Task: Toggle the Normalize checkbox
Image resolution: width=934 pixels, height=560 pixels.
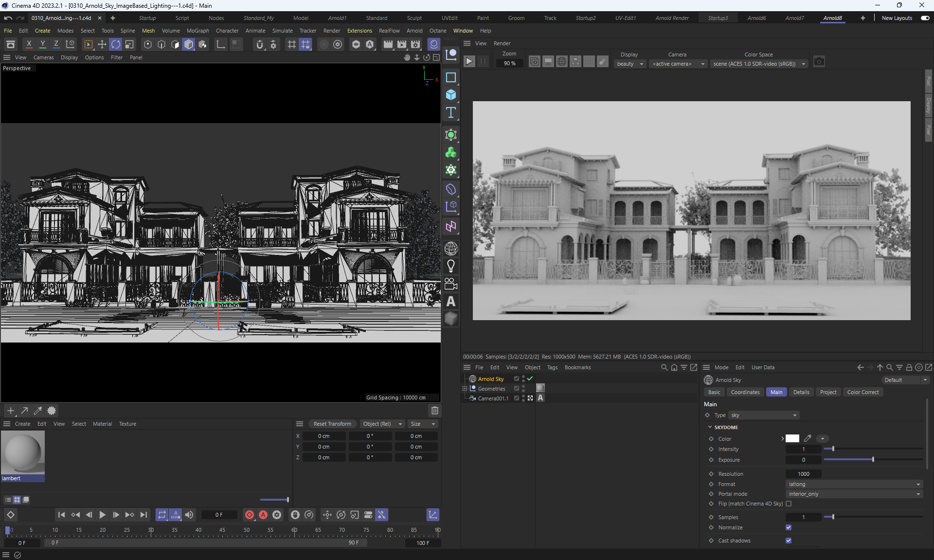Action: click(x=789, y=527)
